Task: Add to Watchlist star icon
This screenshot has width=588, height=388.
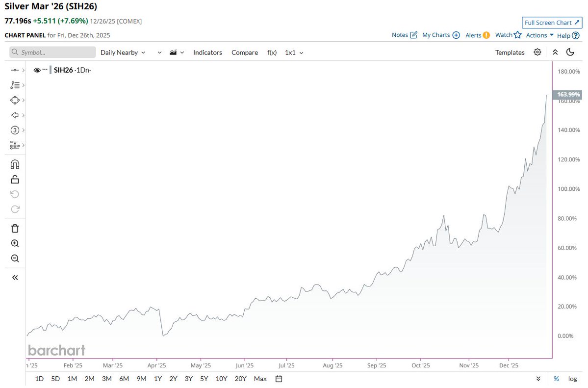Action: coord(517,34)
